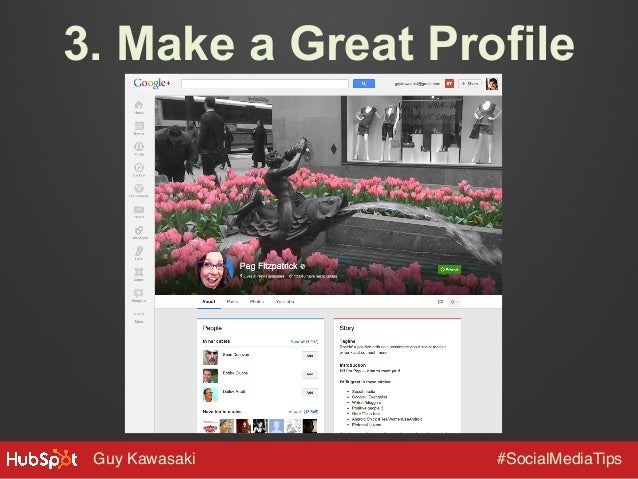Click the green circles button on cover
Screen dimensions: 638x479
point(449,269)
